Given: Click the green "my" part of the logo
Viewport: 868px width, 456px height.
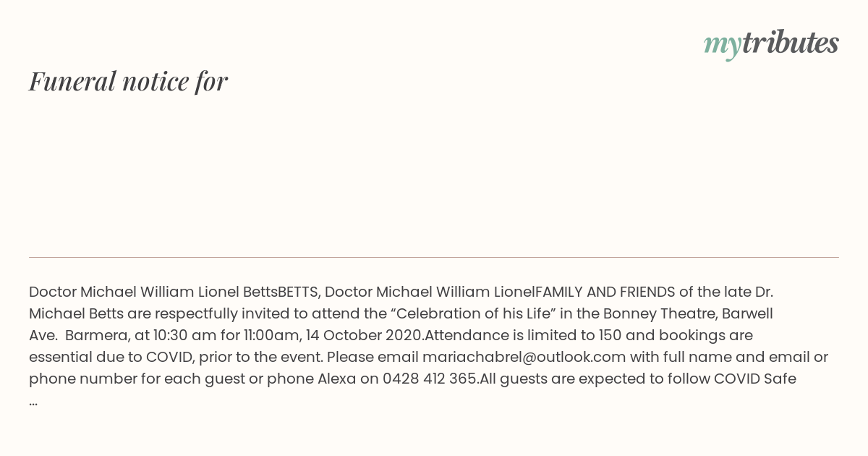Looking at the screenshot, I should click(722, 46).
